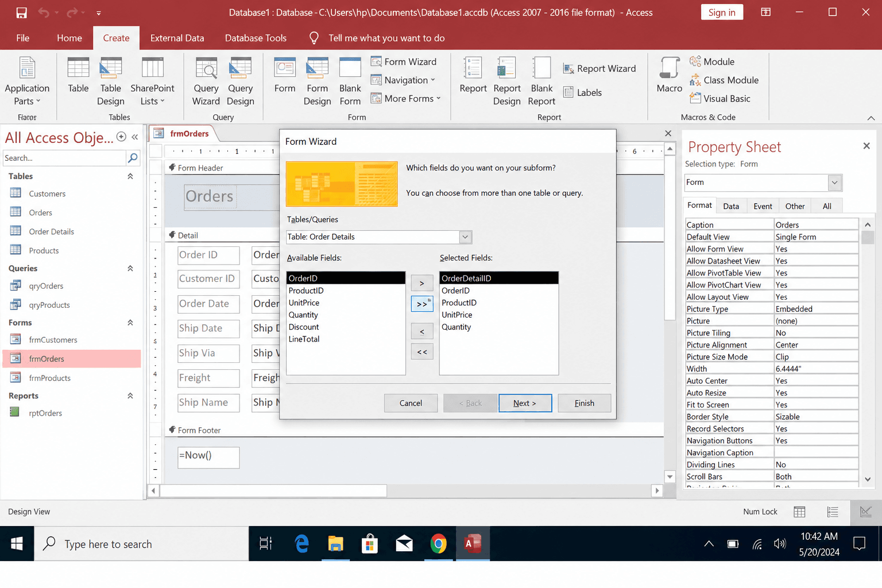Launch the Report Wizard
Viewport: 882px width, 588px height.
click(599, 68)
